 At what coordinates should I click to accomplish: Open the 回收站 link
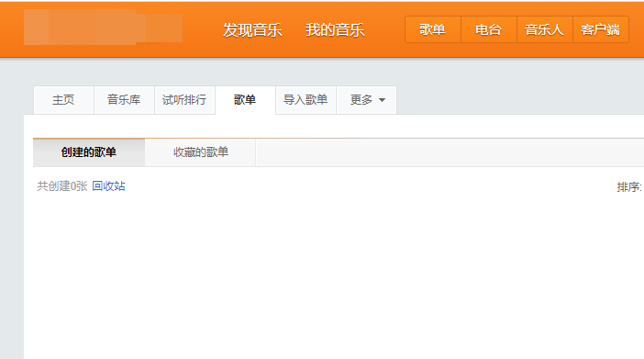108,186
